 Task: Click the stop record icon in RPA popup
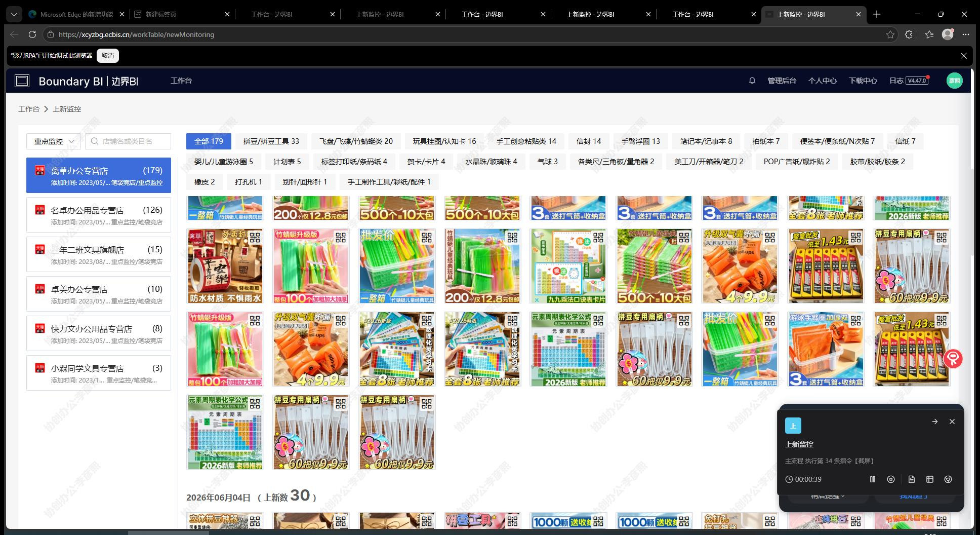pos(891,479)
